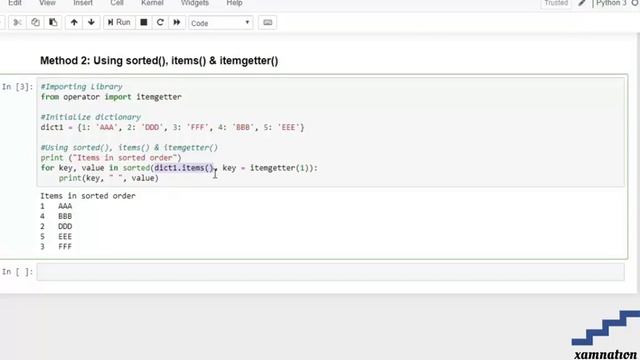Move selected cell down
Screen dimensions: 640x360
coord(91,22)
